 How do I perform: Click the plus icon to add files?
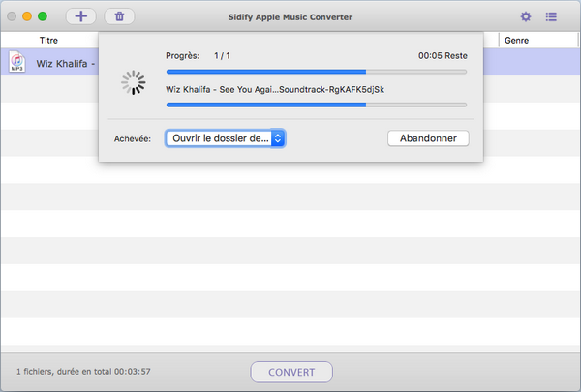pos(81,16)
